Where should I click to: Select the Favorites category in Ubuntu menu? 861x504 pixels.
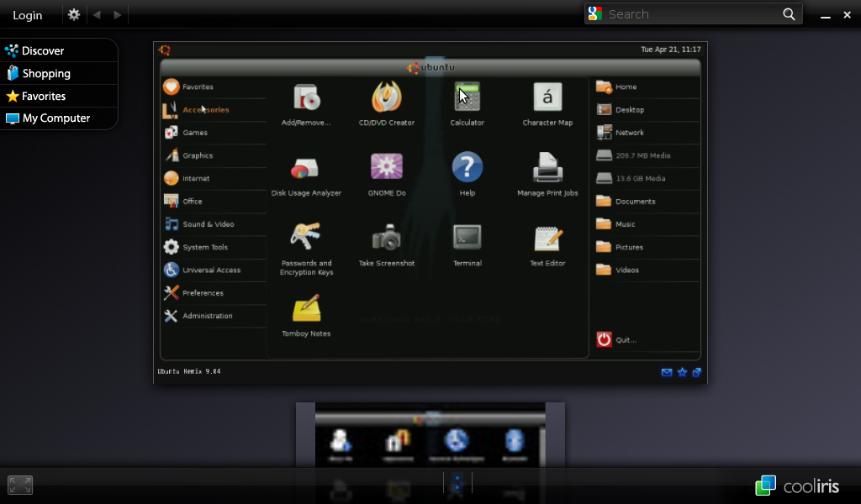[x=214, y=87]
